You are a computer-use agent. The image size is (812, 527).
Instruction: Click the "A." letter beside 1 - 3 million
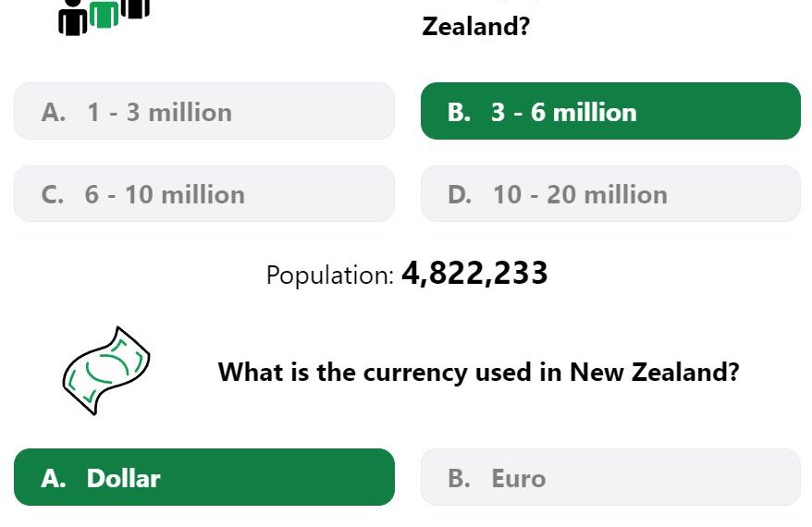[54, 113]
